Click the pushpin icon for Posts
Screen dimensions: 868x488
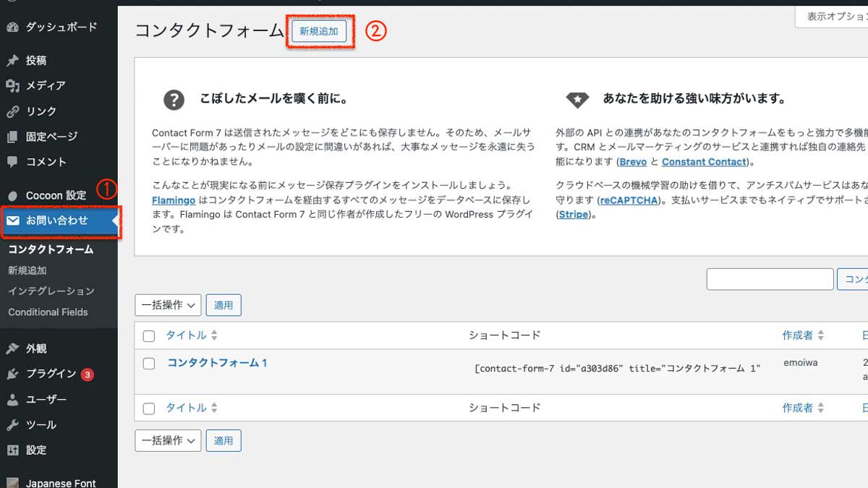point(12,61)
